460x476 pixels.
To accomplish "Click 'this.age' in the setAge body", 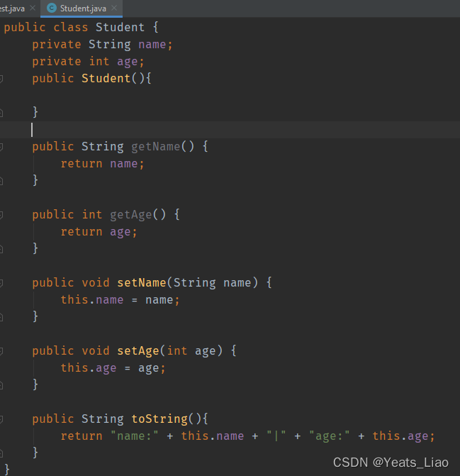I will coord(89,368).
